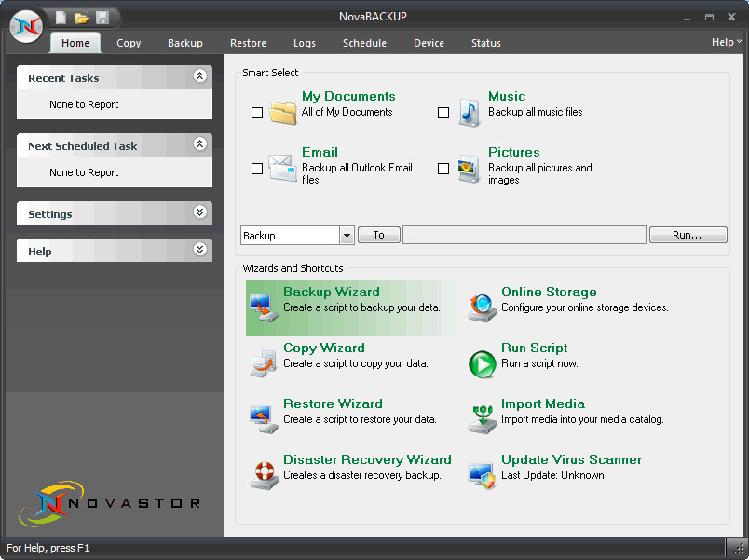Open the Restore Wizard icon

pyautogui.click(x=264, y=419)
